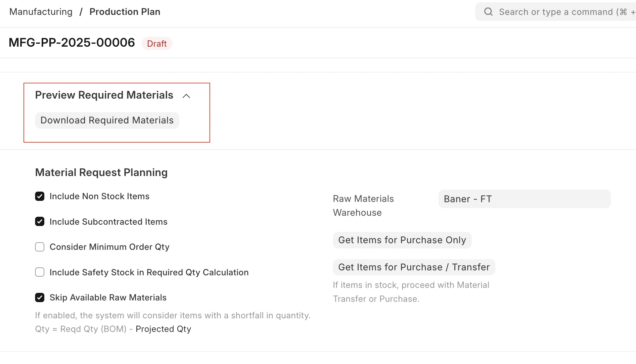The height and width of the screenshot is (364, 636).
Task: Open Production Plan breadcrumb
Action: [125, 12]
